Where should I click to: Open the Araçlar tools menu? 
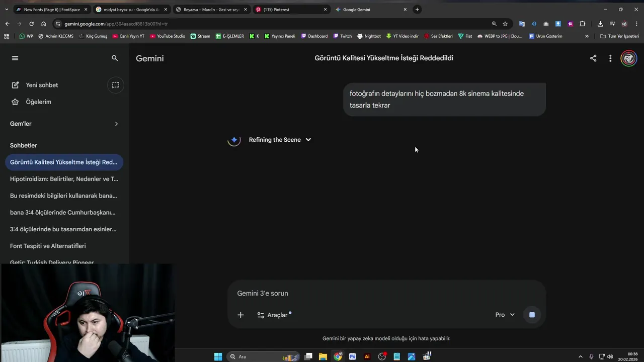point(274,315)
